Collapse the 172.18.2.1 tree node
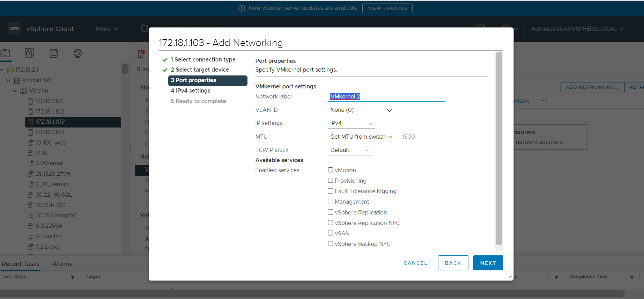The width and height of the screenshot is (644, 299). coord(2,70)
